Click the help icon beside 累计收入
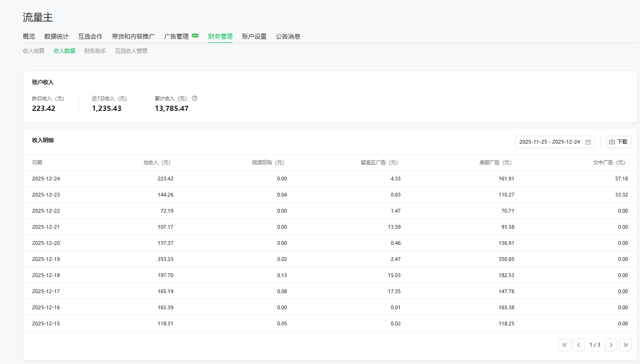Screen dimensions: 640x364 pyautogui.click(x=194, y=98)
